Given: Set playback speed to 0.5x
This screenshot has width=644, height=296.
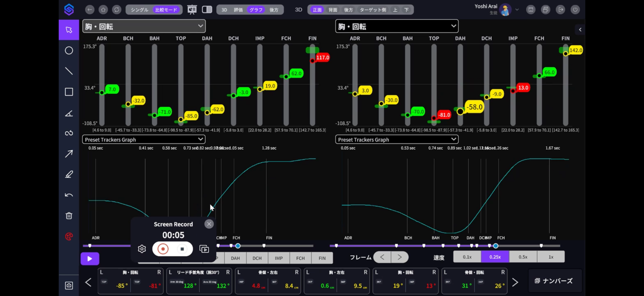Looking at the screenshot, I should (523, 257).
